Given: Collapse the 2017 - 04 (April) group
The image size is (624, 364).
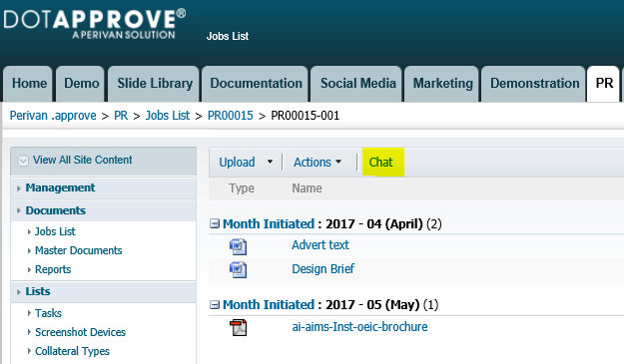Looking at the screenshot, I should (215, 223).
